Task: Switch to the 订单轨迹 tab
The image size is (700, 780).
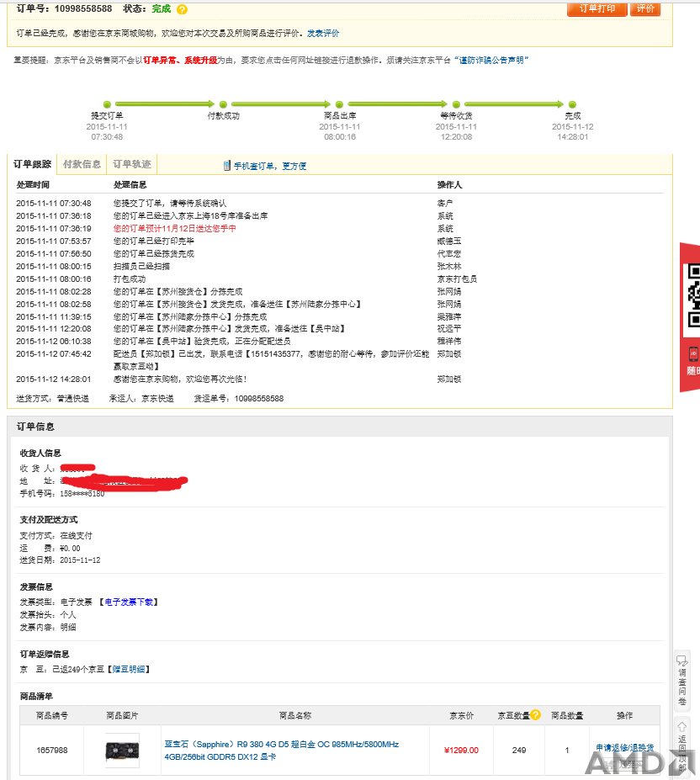Action: (132, 164)
